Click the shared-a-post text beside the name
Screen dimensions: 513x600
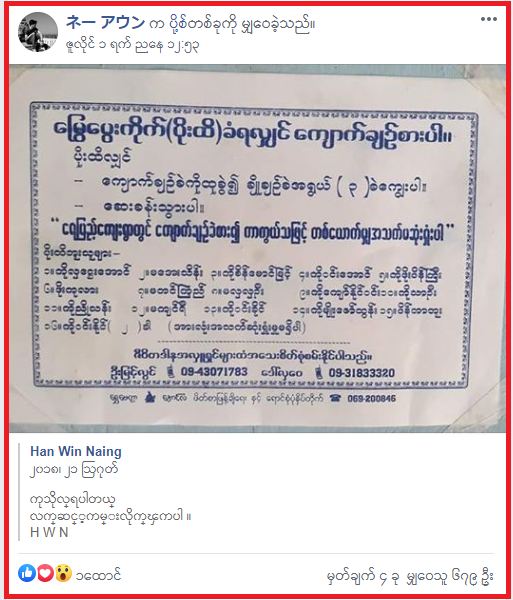coord(233,24)
